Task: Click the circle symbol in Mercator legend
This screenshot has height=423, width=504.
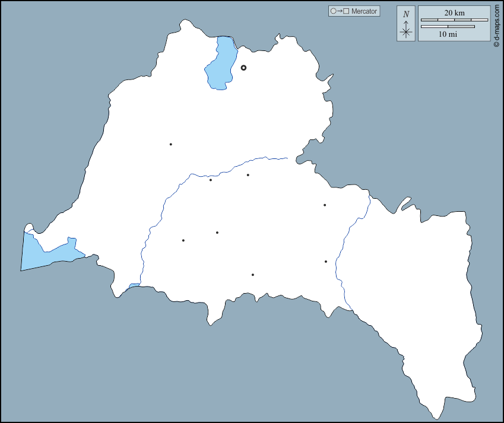Action: (x=334, y=11)
